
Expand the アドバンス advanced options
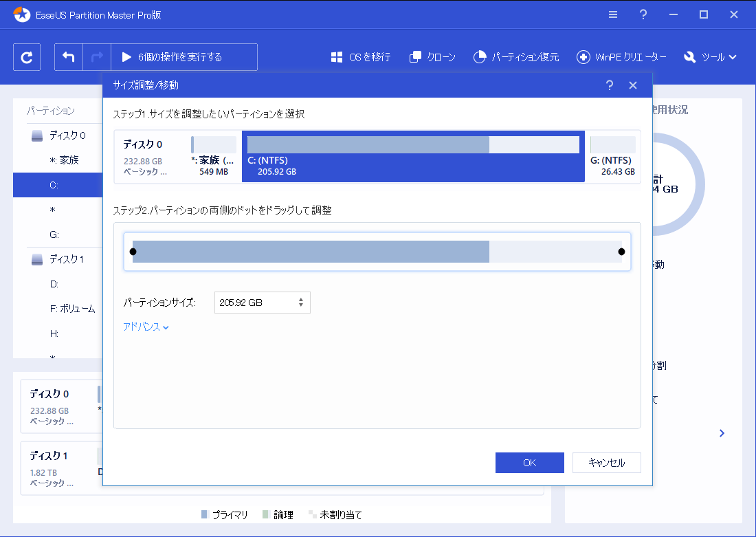[146, 327]
